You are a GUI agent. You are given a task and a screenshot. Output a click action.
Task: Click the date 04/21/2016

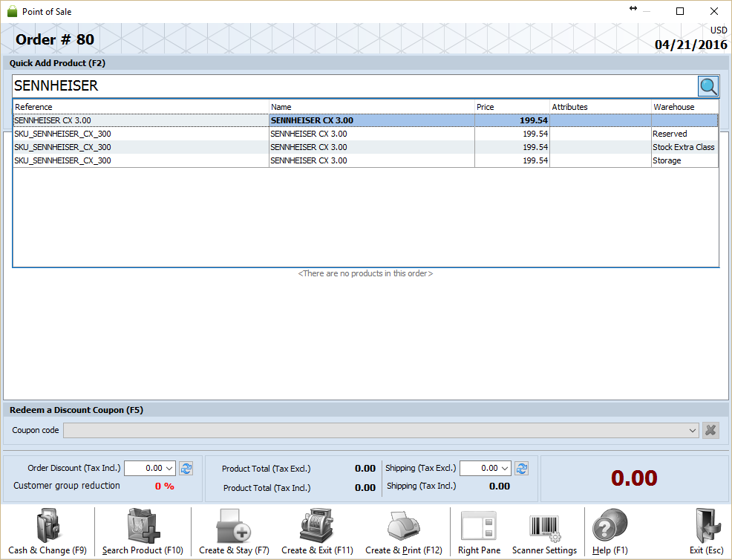(691, 45)
